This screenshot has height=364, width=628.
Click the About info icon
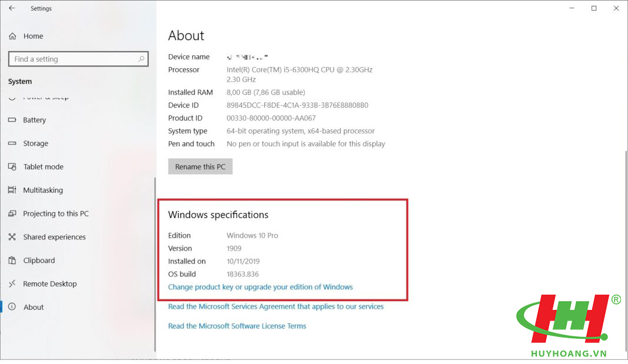[12, 307]
